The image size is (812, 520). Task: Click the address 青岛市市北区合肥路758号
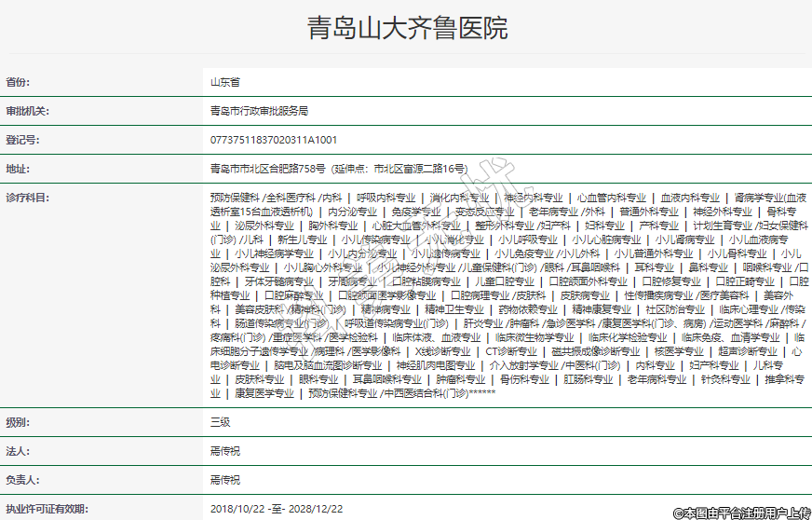pyautogui.click(x=268, y=169)
